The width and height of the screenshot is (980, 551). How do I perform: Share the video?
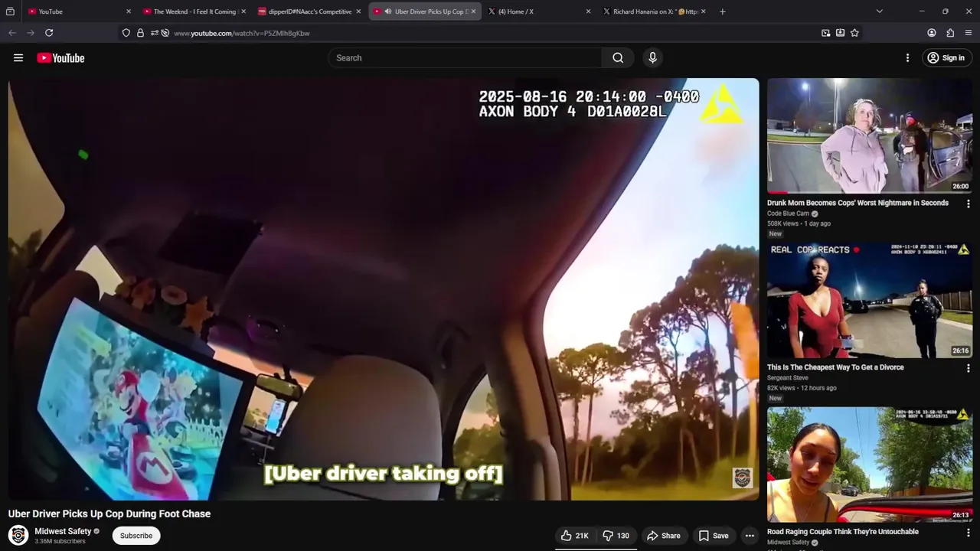click(x=663, y=536)
